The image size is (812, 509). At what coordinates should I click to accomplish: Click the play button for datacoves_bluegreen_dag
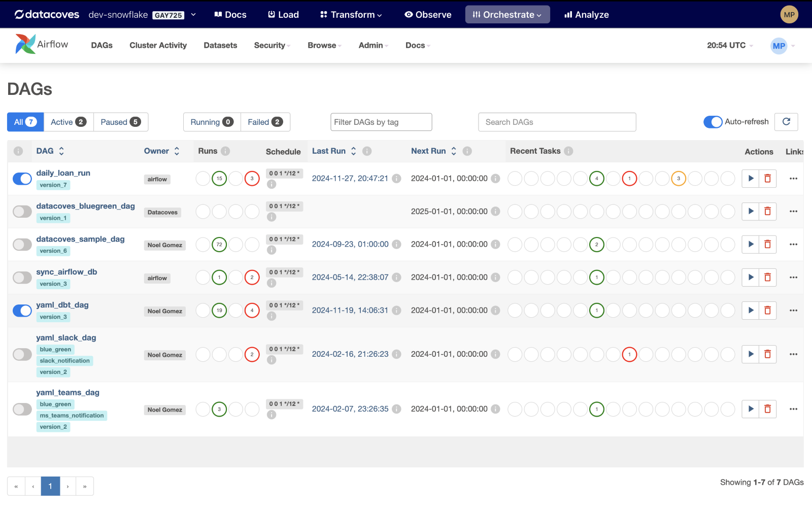[x=751, y=212]
